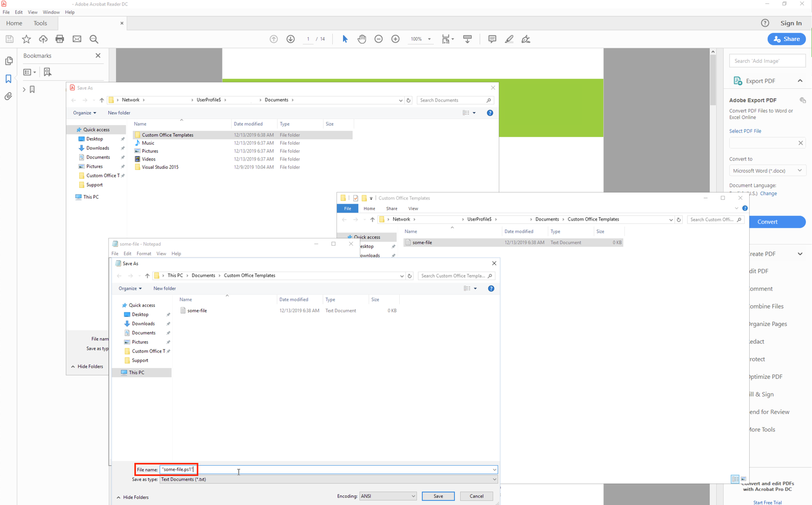Open the Acrobat Edit menu
The width and height of the screenshot is (812, 505).
click(x=19, y=12)
